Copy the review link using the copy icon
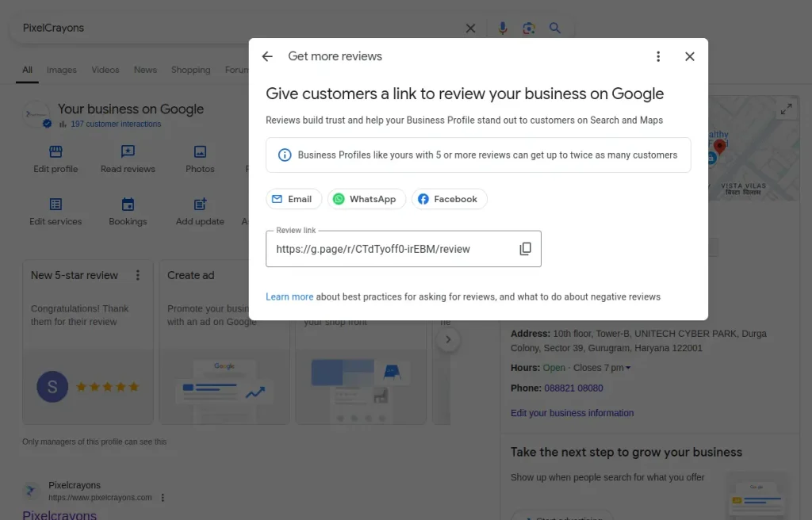Image resolution: width=812 pixels, height=520 pixels. 525,248
